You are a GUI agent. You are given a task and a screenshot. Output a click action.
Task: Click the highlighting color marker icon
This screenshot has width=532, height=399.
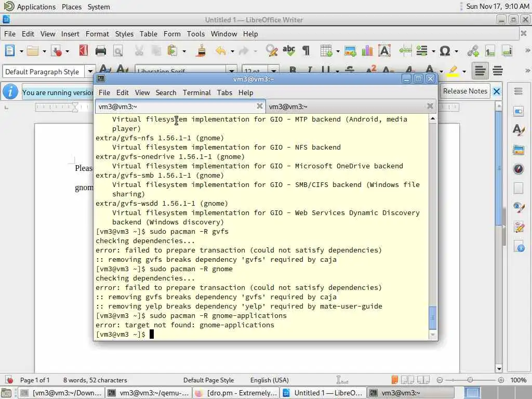[x=453, y=71]
